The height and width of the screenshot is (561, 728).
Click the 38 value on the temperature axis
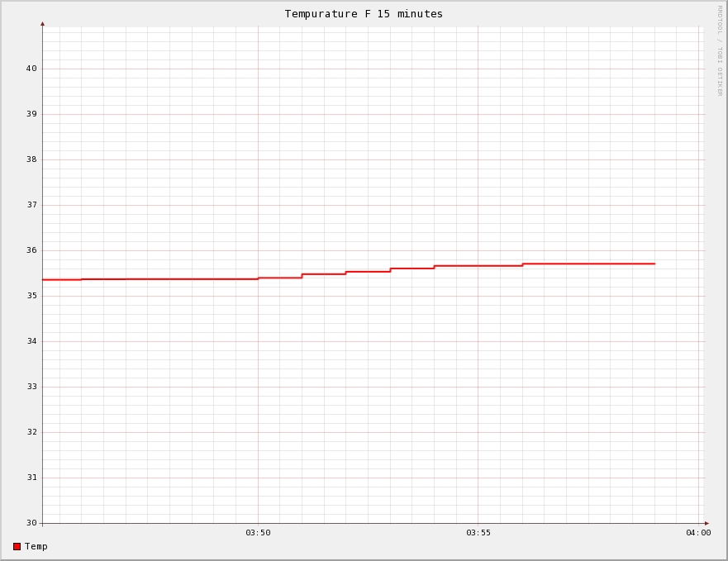31,159
